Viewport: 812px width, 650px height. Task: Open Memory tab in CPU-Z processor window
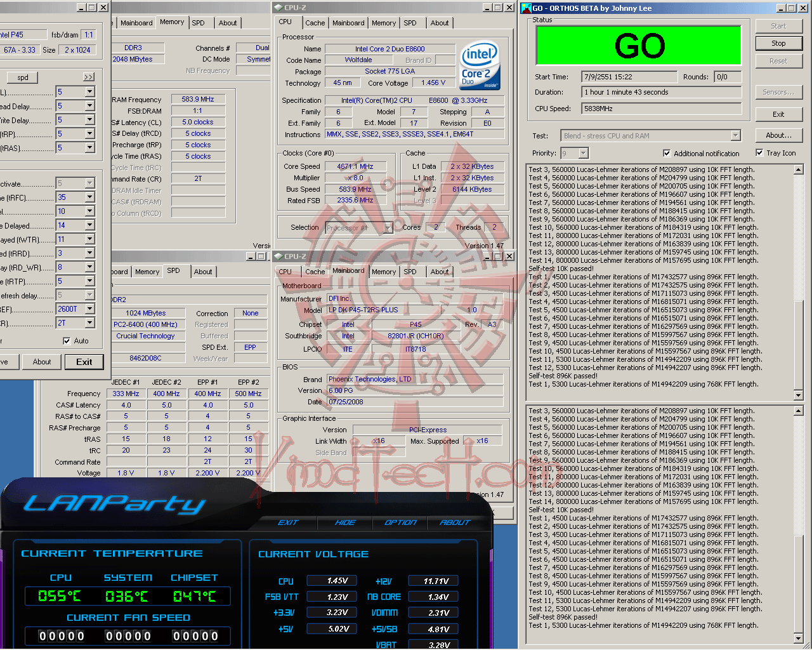click(x=384, y=23)
